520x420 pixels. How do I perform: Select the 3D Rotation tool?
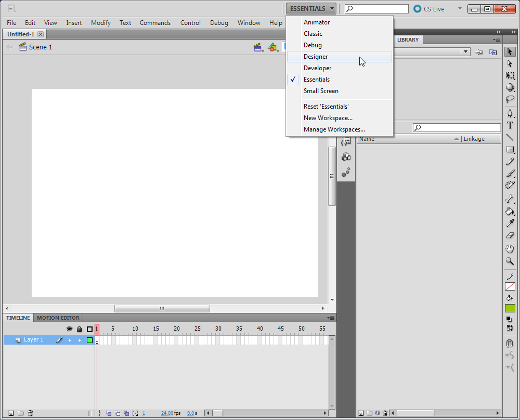coord(510,87)
